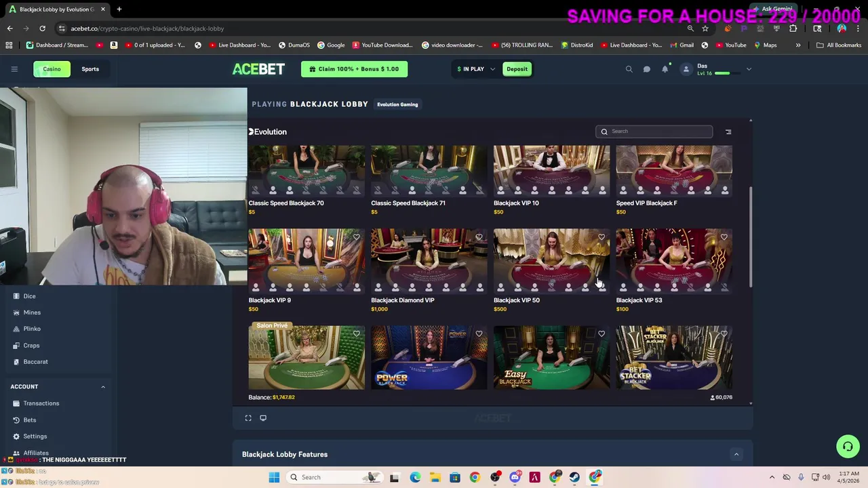Click the green Deposit button

coord(517,69)
